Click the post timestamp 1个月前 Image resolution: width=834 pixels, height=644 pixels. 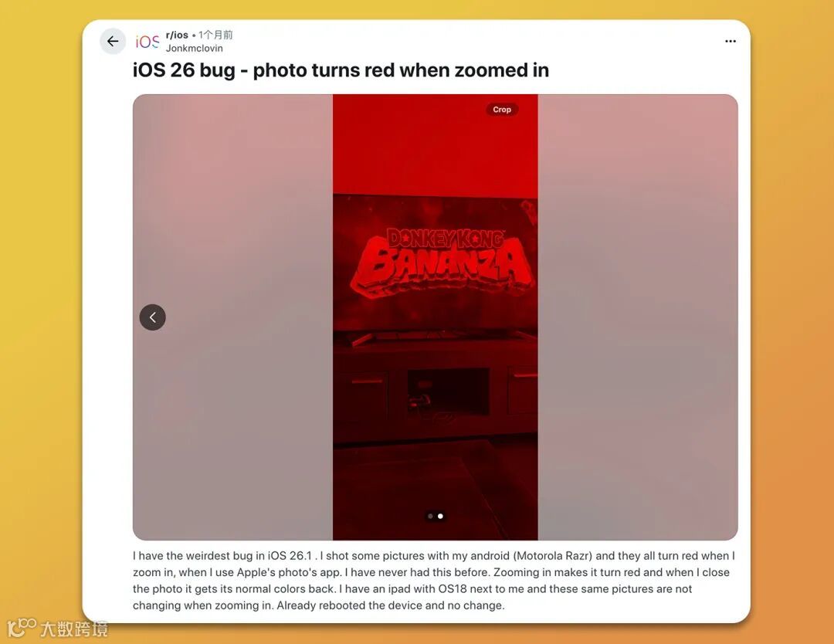pos(215,35)
